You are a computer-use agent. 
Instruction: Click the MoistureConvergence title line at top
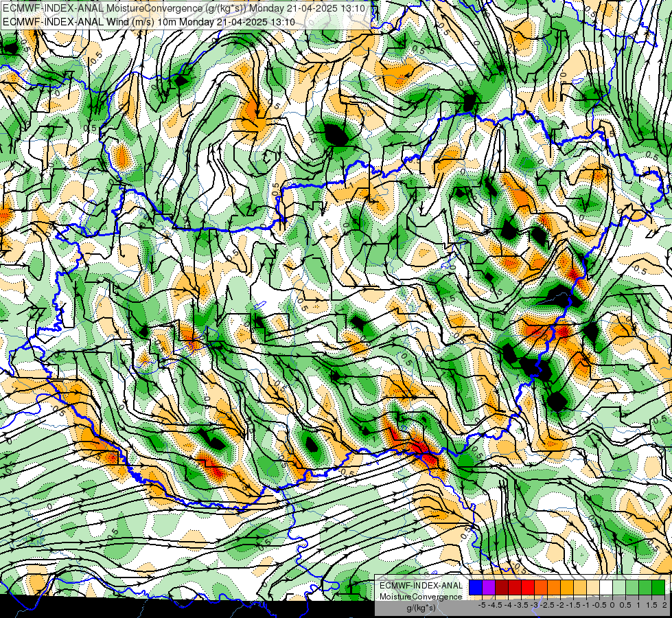(x=184, y=8)
